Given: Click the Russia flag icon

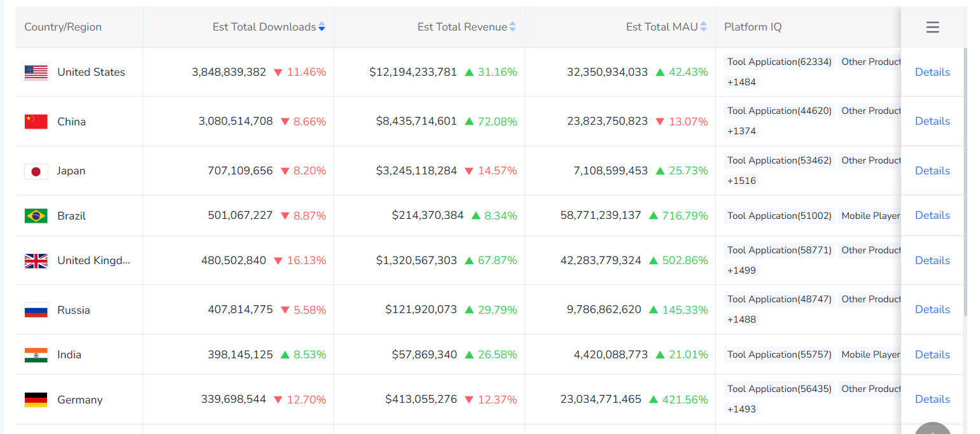Looking at the screenshot, I should tap(36, 311).
